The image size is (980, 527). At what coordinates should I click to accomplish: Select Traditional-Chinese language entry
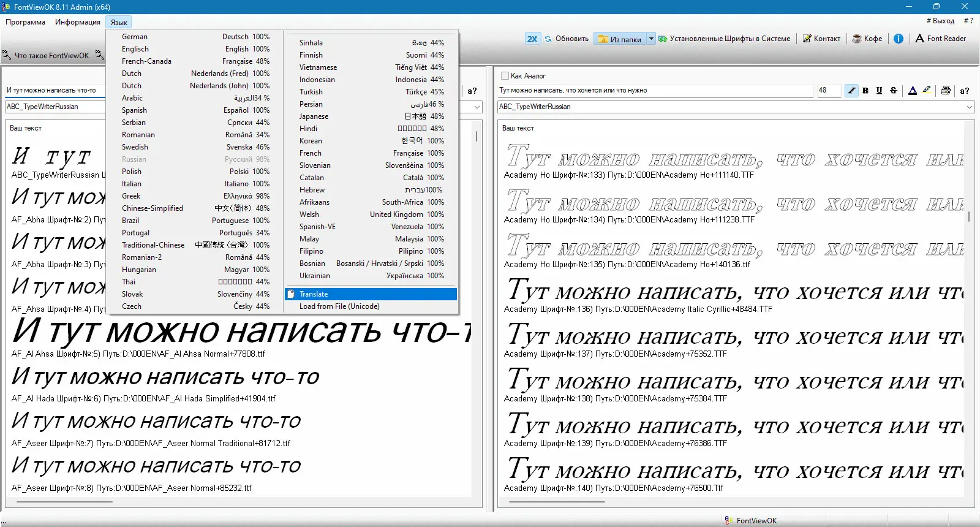pyautogui.click(x=195, y=245)
